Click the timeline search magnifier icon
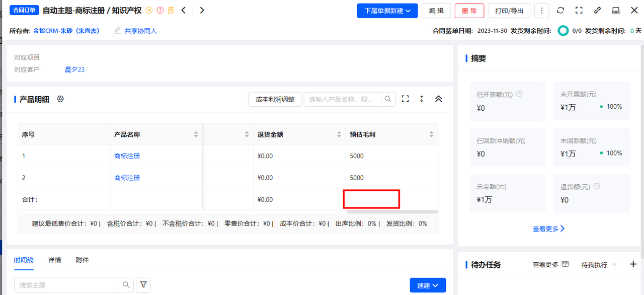644x295 pixels. pyautogui.click(x=126, y=285)
